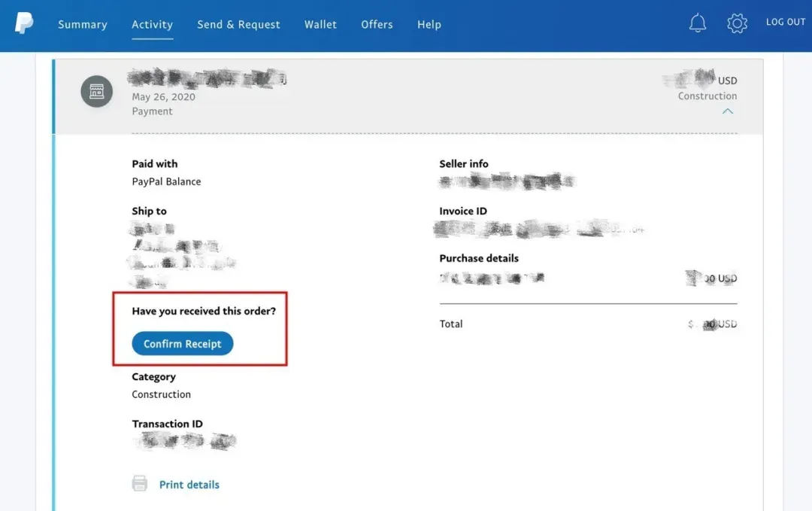Click the Confirm Receipt button
812x511 pixels.
click(182, 344)
